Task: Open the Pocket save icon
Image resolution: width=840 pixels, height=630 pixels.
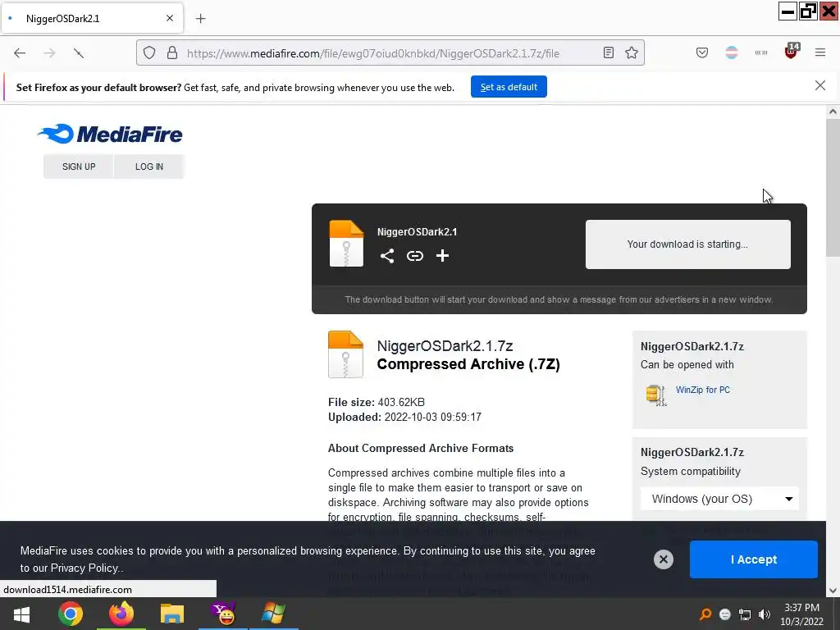Action: [702, 52]
